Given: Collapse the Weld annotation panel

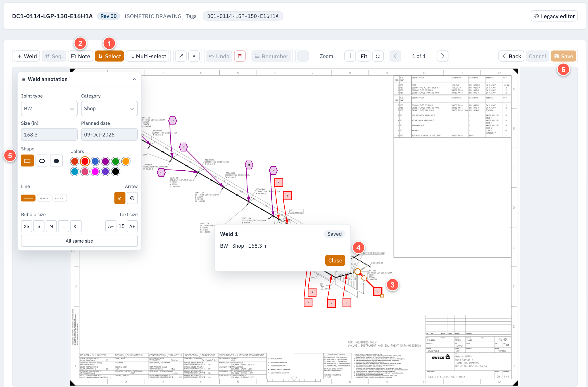Looking at the screenshot, I should point(134,79).
